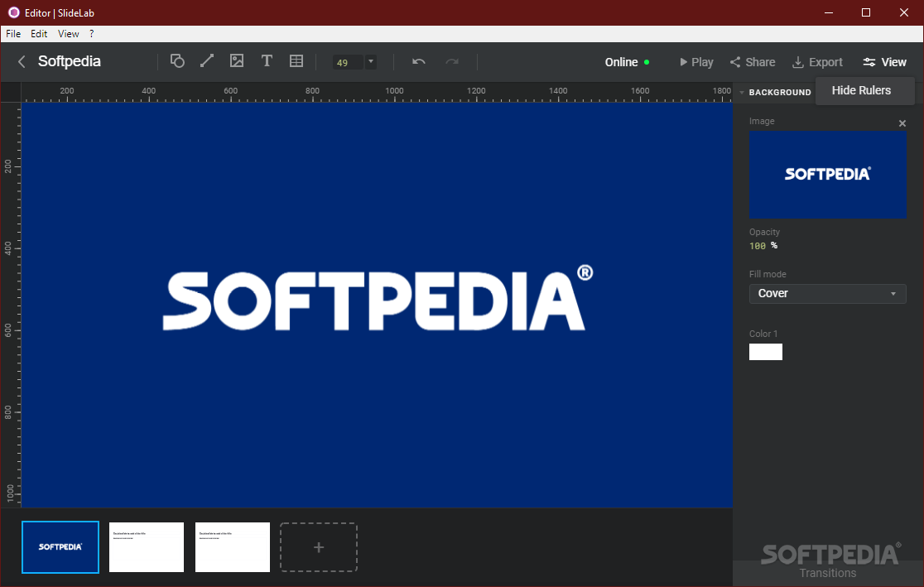Image resolution: width=924 pixels, height=587 pixels.
Task: Click the zoom value field showing 49
Action: click(348, 62)
